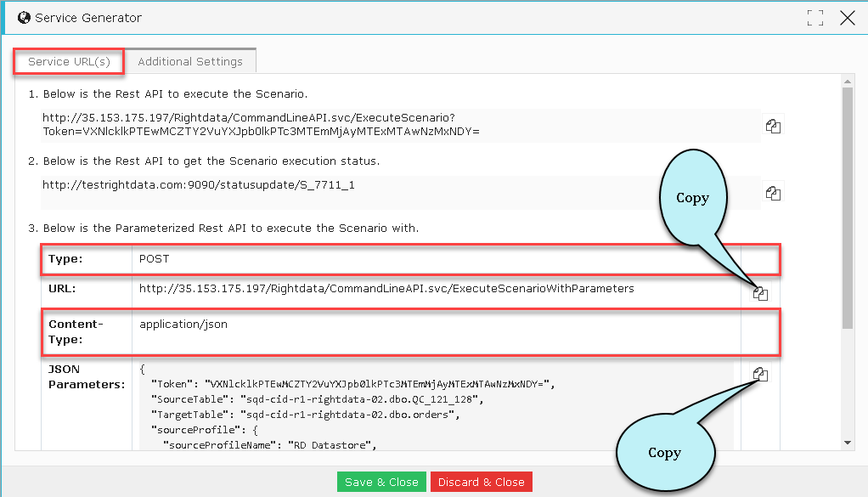Copy the ExecuteScenario Rest API URL
The image size is (868, 497).
coord(773,126)
